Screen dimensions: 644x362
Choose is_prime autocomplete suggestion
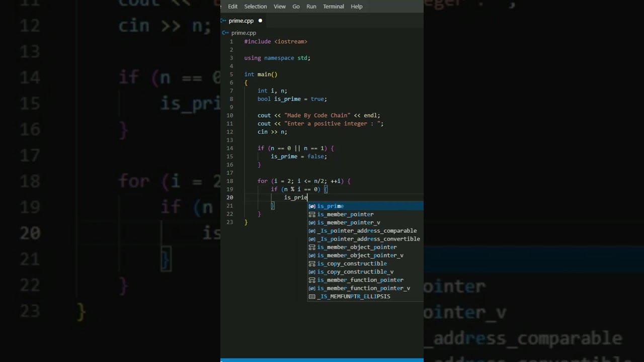(365, 206)
